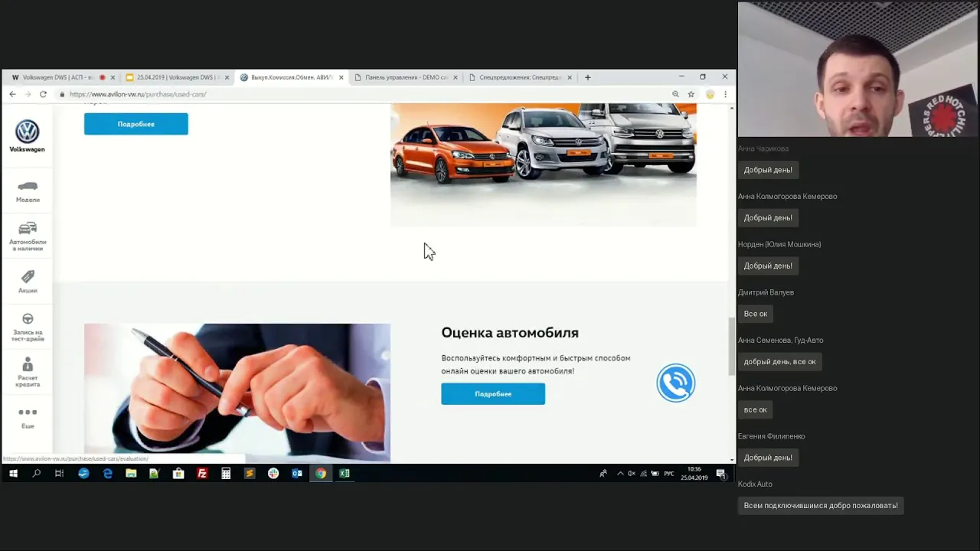Click the Kodix Auto chat name

[755, 484]
